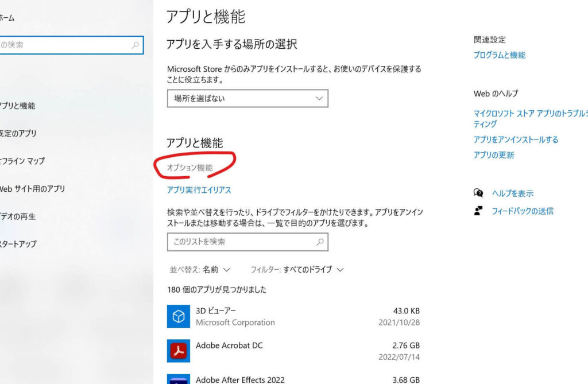Open 既定のアプリ in the sidebar
The height and width of the screenshot is (384, 588).
pyautogui.click(x=18, y=133)
